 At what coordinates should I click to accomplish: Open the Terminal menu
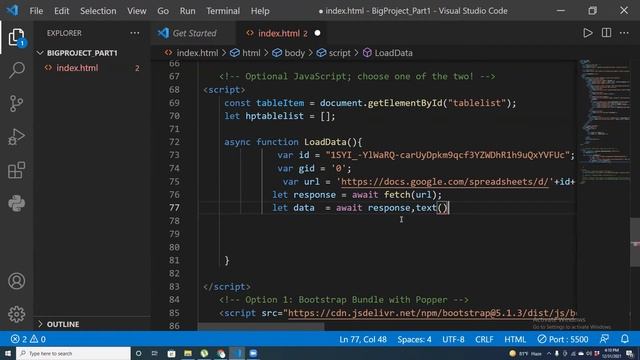pyautogui.click(x=223, y=11)
